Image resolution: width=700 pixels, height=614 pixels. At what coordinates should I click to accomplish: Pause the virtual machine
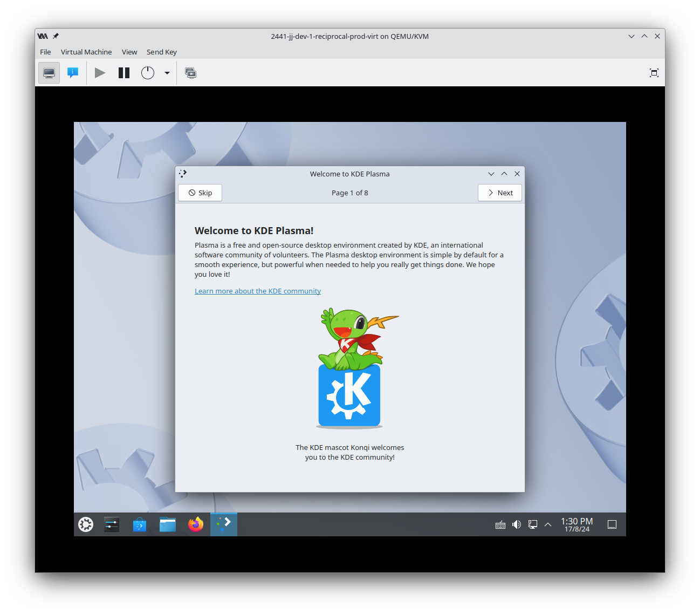coord(124,73)
